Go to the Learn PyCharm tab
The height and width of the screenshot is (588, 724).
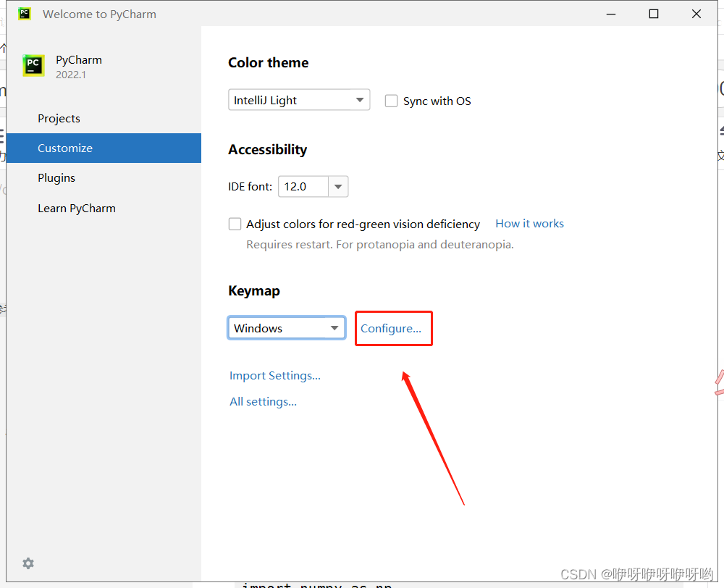pos(104,209)
